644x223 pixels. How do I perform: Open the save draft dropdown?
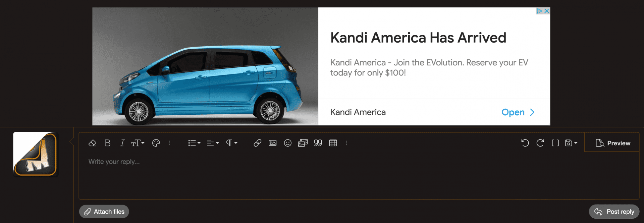point(571,143)
